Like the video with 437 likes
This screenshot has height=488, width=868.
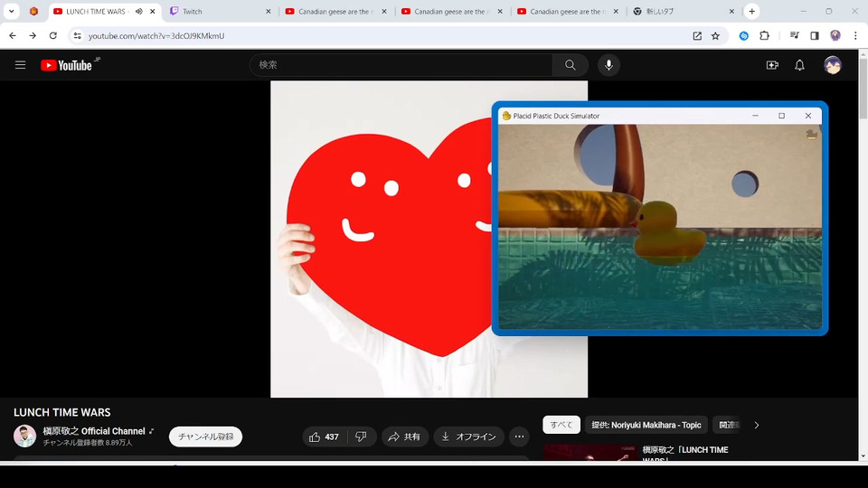coord(325,436)
